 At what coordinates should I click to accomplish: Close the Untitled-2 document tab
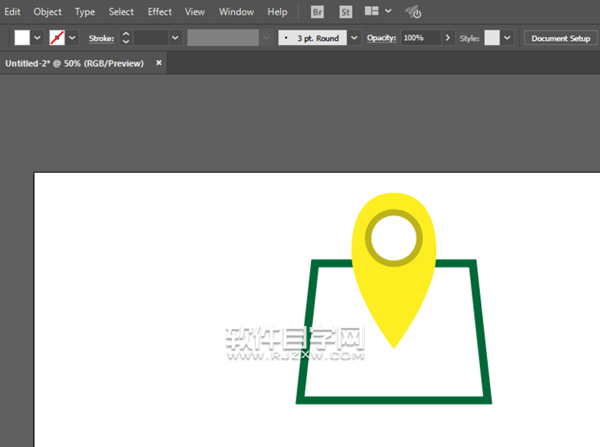[x=158, y=62]
